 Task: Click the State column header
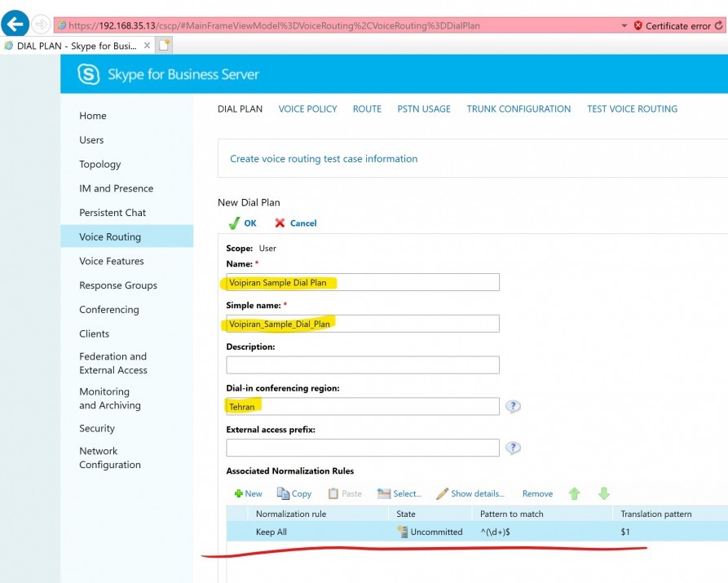point(406,514)
